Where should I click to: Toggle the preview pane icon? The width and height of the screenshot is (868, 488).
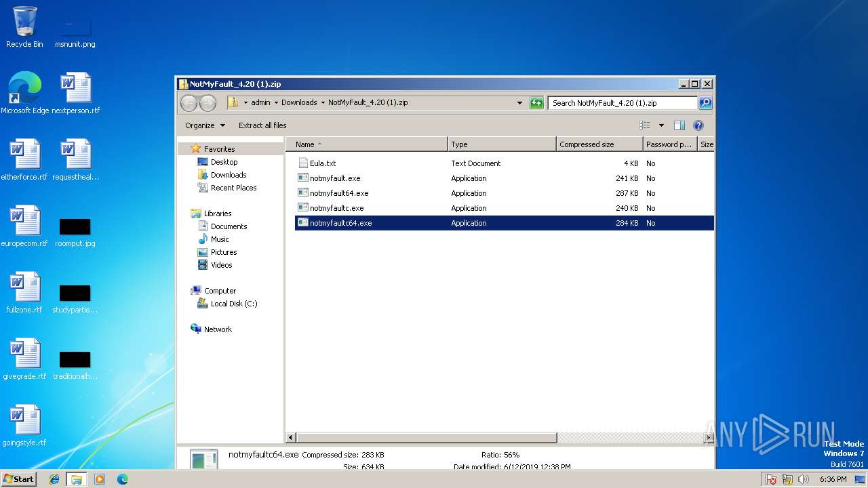pos(679,125)
